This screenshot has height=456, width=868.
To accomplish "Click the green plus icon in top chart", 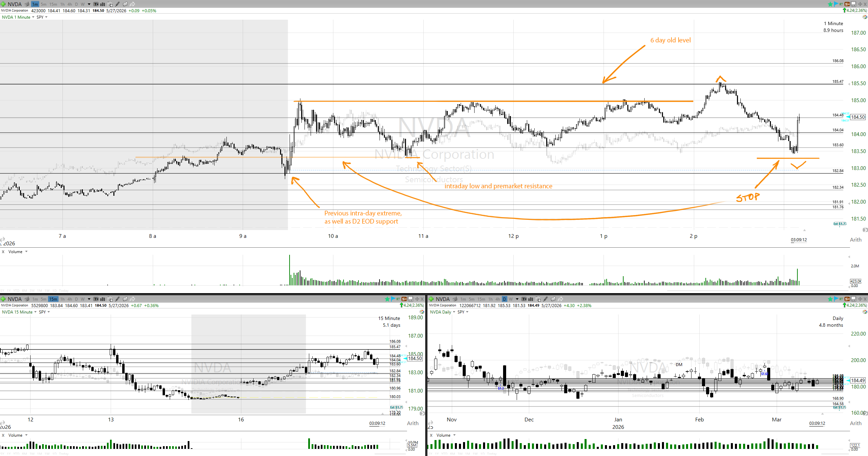I will [x=3, y=4].
